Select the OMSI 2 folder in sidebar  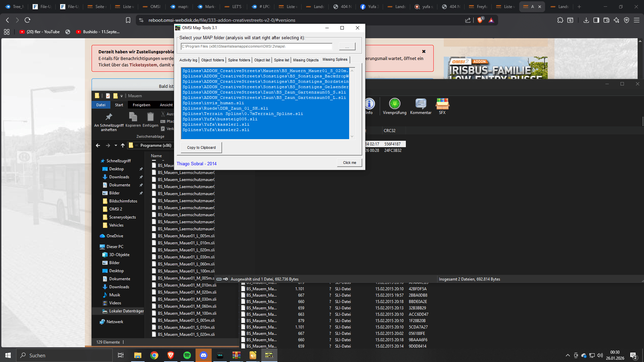[116, 209]
